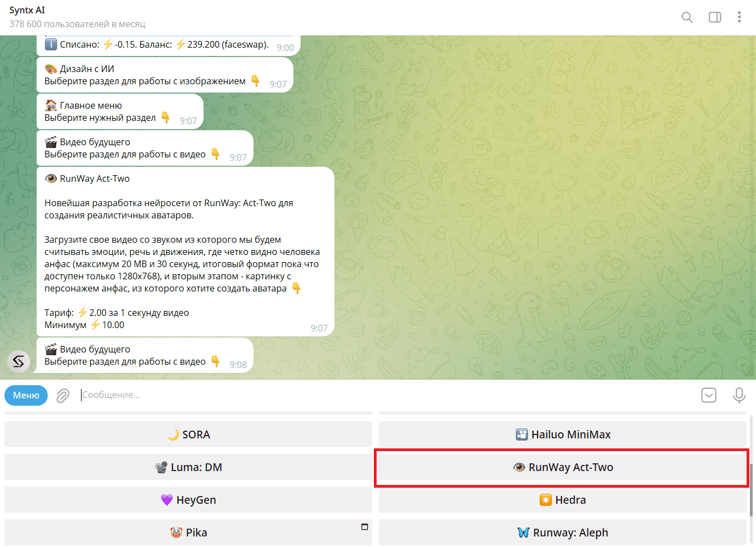Click the Видео будущего message at 9:07
756x547 pixels.
click(145, 148)
